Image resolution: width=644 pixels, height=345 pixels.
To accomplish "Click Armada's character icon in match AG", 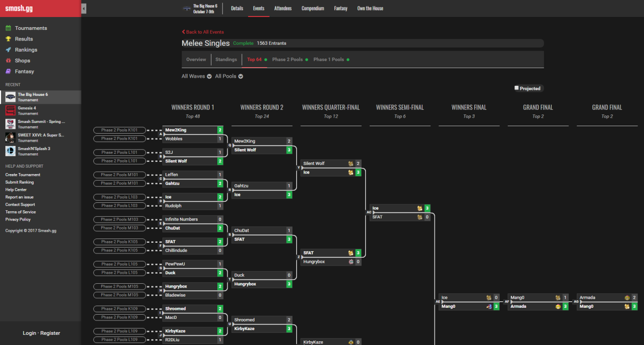I will [627, 298].
